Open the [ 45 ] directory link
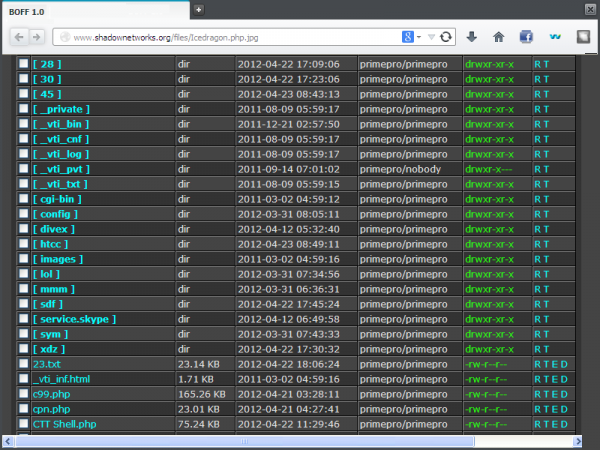 (47, 94)
